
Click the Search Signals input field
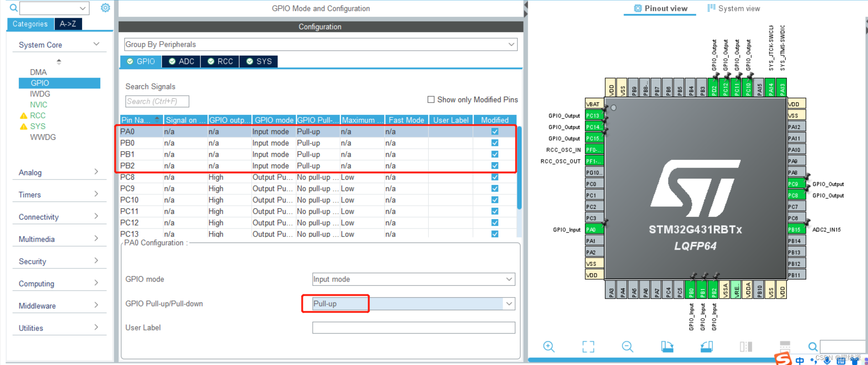point(157,101)
